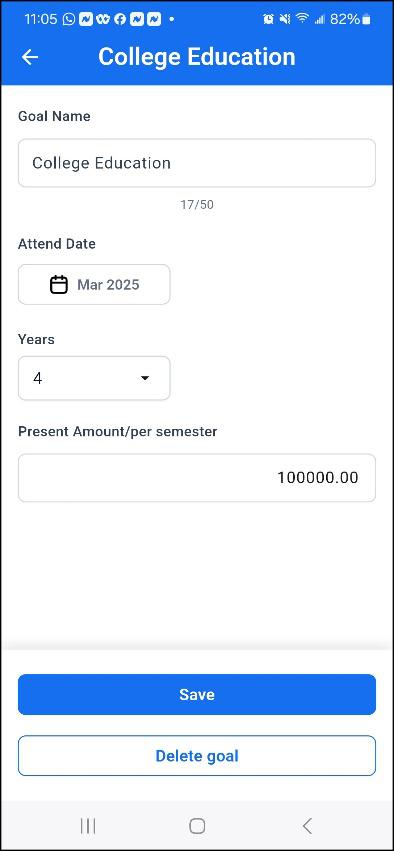Tap the alarm icon in status bar
Image resolution: width=394 pixels, height=851 pixels.
click(268, 20)
